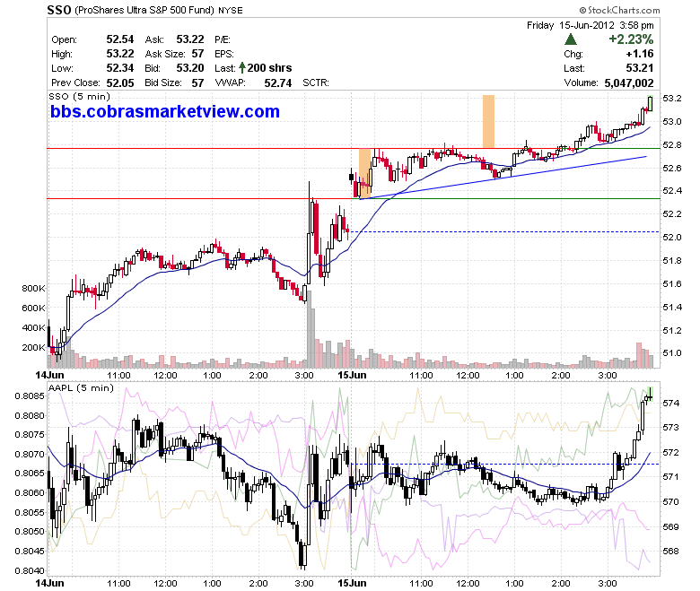Click the AAPL (5 min) panel label
Screen dimensions: 700x591
[x=81, y=388]
